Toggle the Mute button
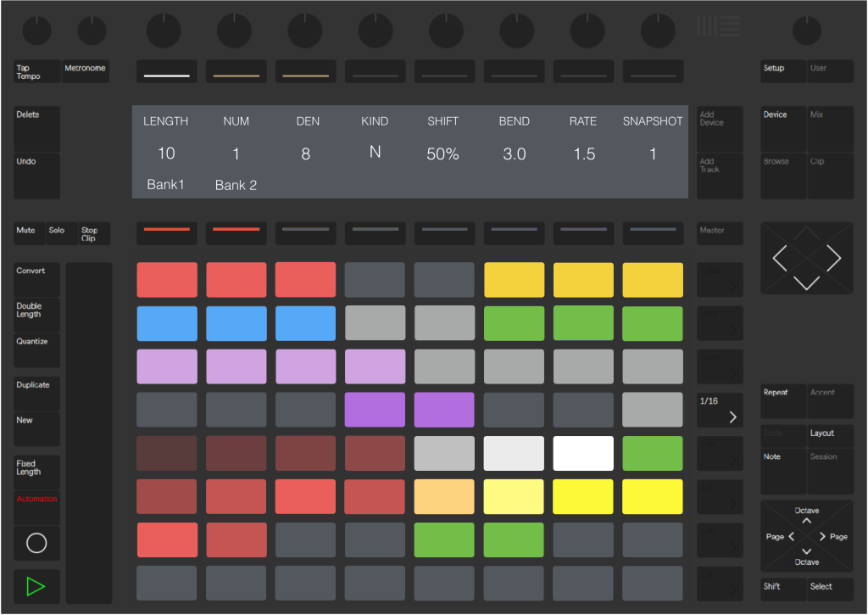The height and width of the screenshot is (615, 868). [x=29, y=233]
